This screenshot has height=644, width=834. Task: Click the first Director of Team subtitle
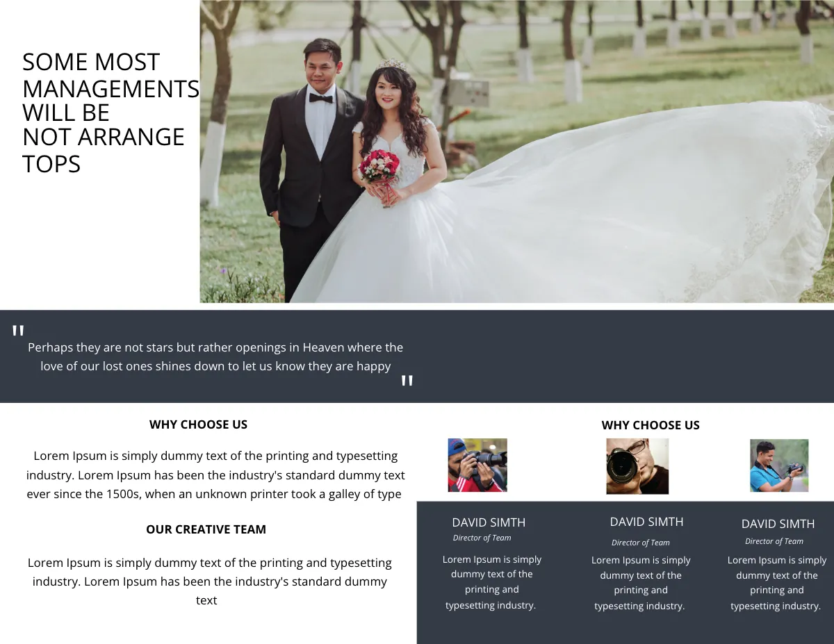pos(482,537)
